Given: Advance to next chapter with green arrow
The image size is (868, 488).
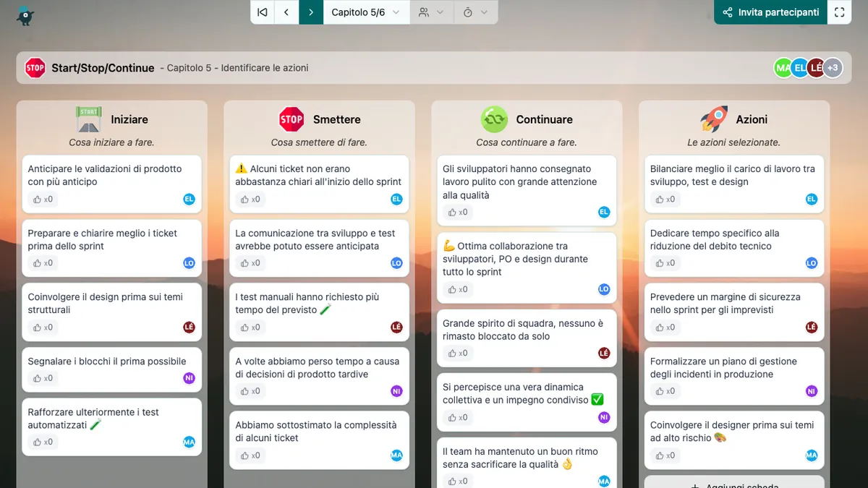Looking at the screenshot, I should (311, 12).
